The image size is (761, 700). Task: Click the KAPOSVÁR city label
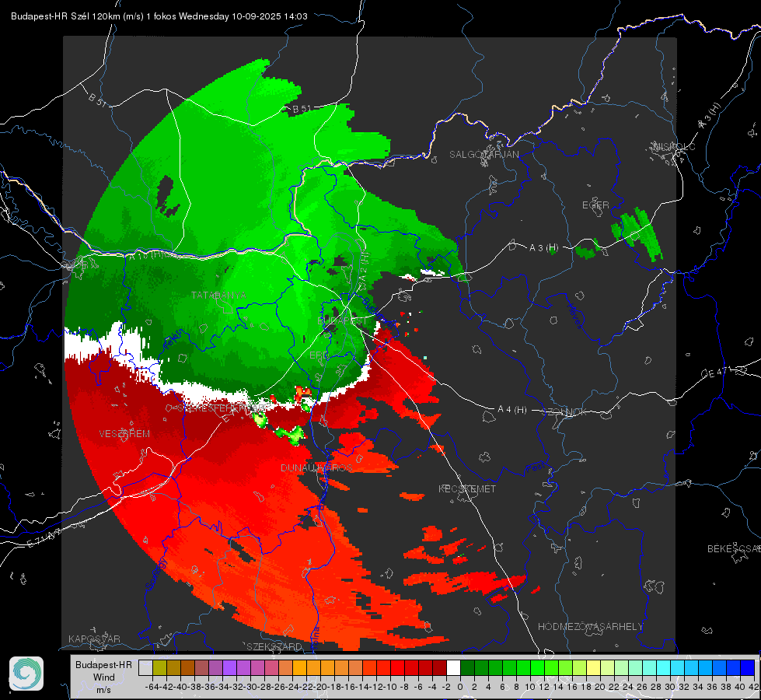pyautogui.click(x=94, y=639)
